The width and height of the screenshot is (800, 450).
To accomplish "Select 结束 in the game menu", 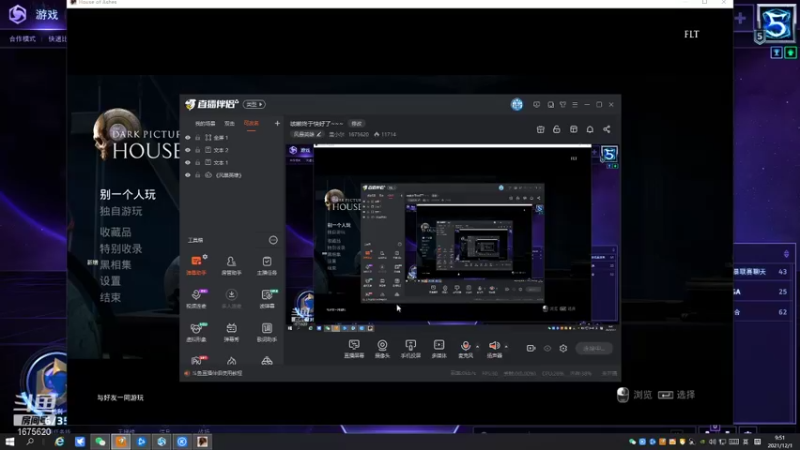I will (110, 297).
